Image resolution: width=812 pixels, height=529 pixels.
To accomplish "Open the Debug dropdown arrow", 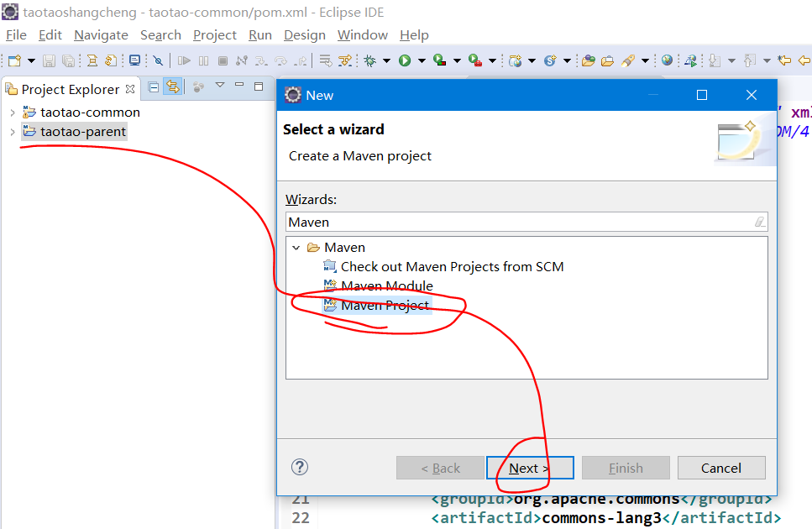I will (x=386, y=60).
